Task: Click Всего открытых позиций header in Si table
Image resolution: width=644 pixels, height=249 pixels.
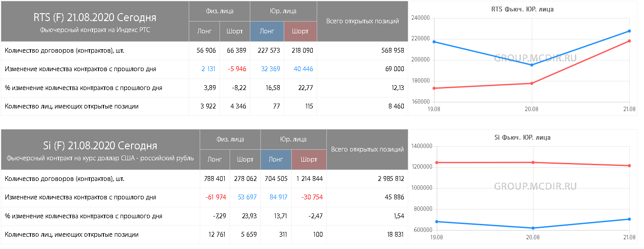Action: (367, 149)
